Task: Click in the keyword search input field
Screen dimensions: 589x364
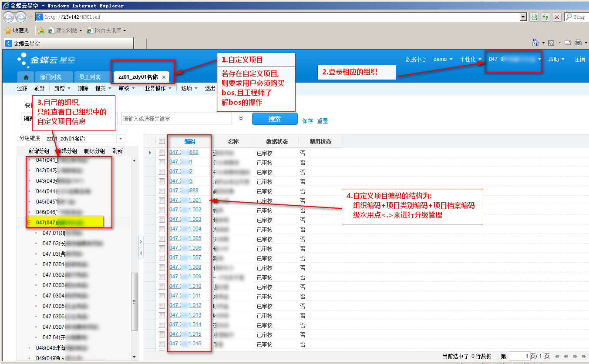Action: pos(176,119)
